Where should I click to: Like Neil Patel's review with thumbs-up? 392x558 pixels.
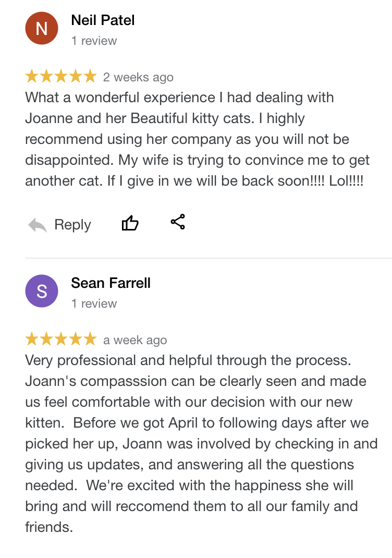pyautogui.click(x=130, y=223)
